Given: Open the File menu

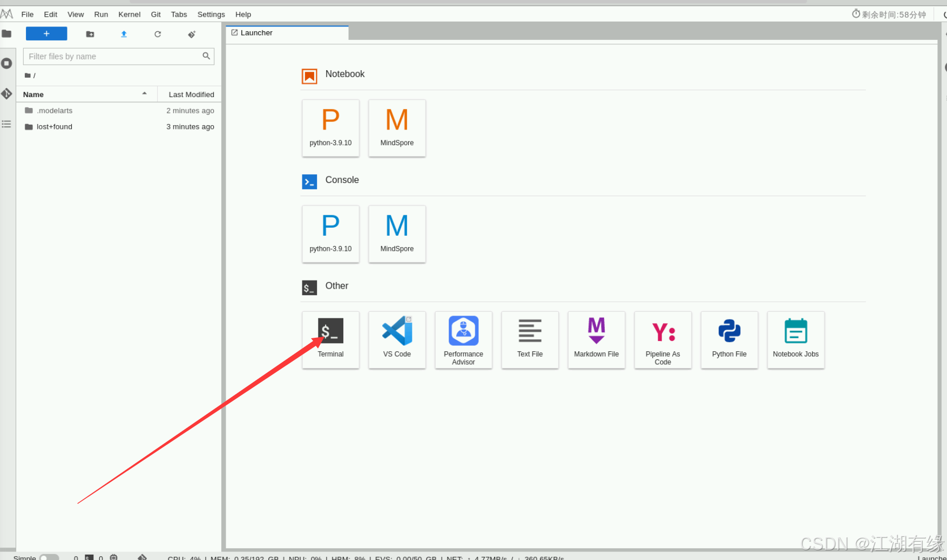Looking at the screenshot, I should (28, 15).
